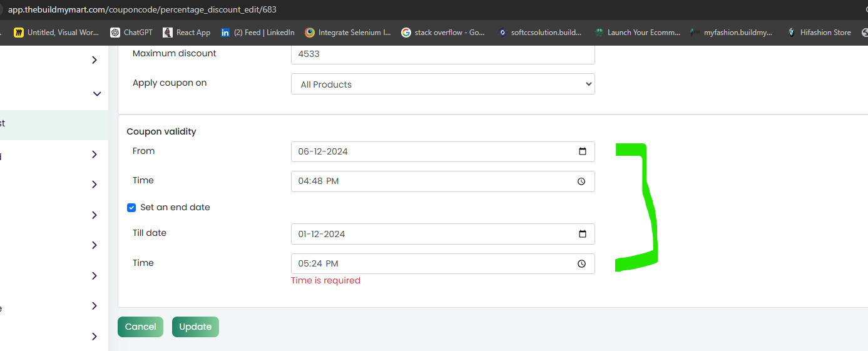Open the LinkedIn Feed bookmark
The height and width of the screenshot is (351, 868).
click(x=257, y=33)
